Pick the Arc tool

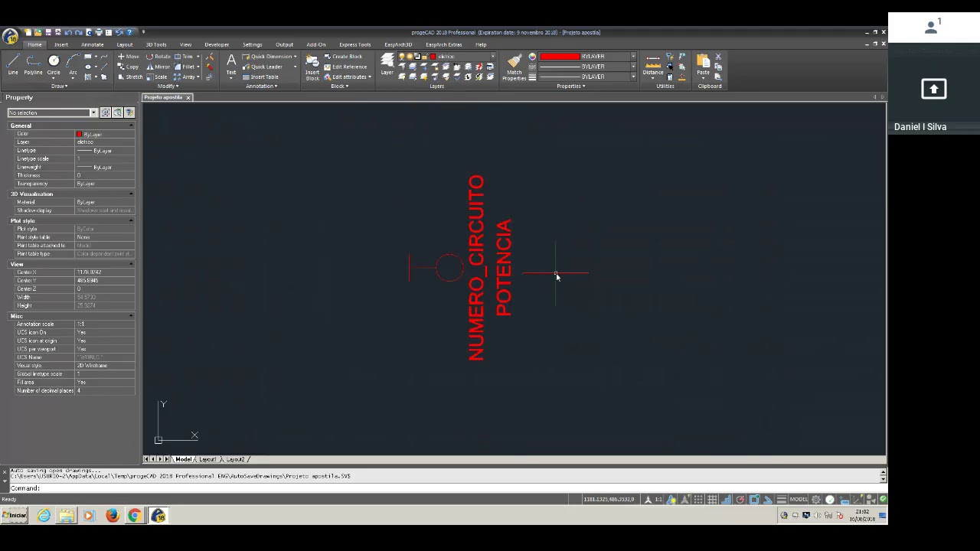click(x=73, y=64)
